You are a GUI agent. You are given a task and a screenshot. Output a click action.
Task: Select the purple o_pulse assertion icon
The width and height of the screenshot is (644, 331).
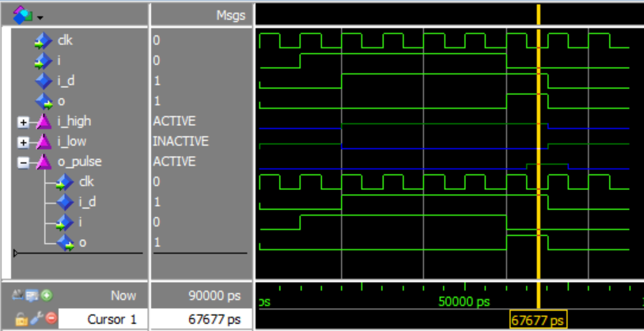tap(44, 162)
